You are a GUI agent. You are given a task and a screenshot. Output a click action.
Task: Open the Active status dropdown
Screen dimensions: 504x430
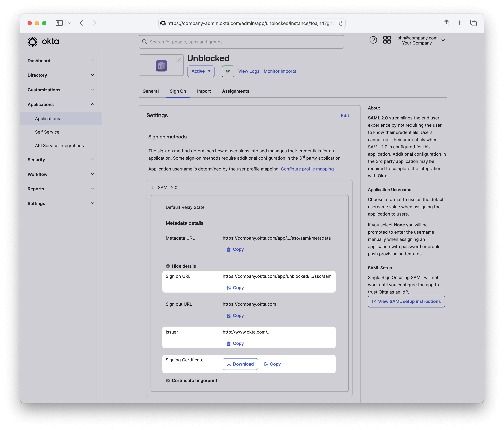click(x=201, y=71)
